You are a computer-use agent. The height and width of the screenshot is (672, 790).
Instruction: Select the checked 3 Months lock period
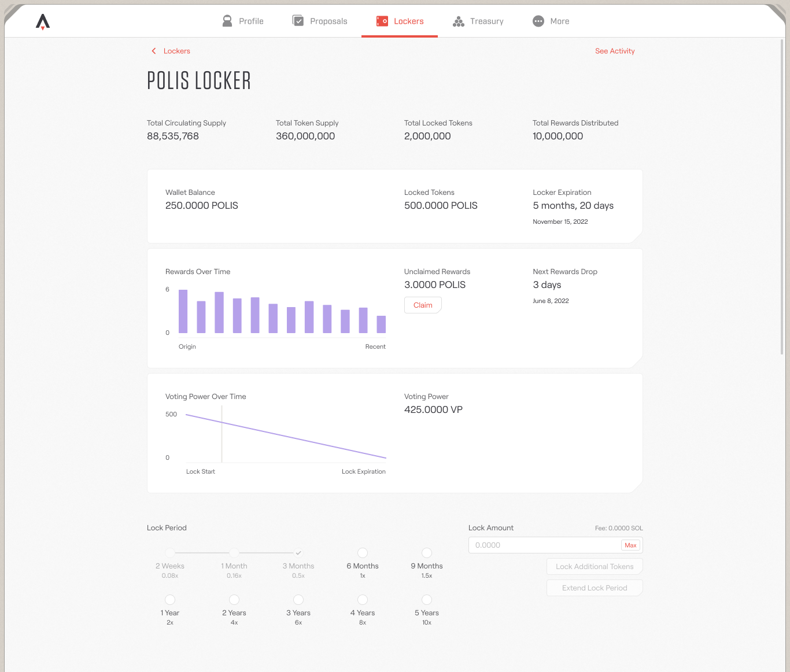tap(298, 553)
